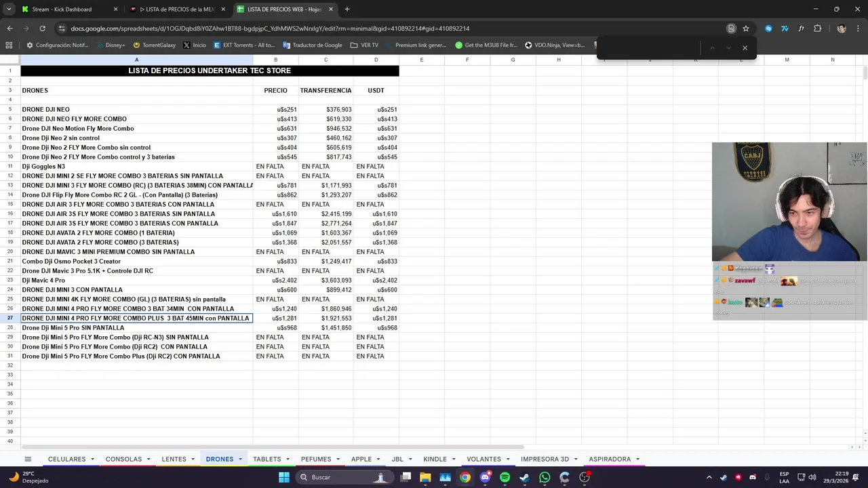The width and height of the screenshot is (868, 488).
Task: Open the CONSOLAS sheet tab
Action: click(123, 459)
